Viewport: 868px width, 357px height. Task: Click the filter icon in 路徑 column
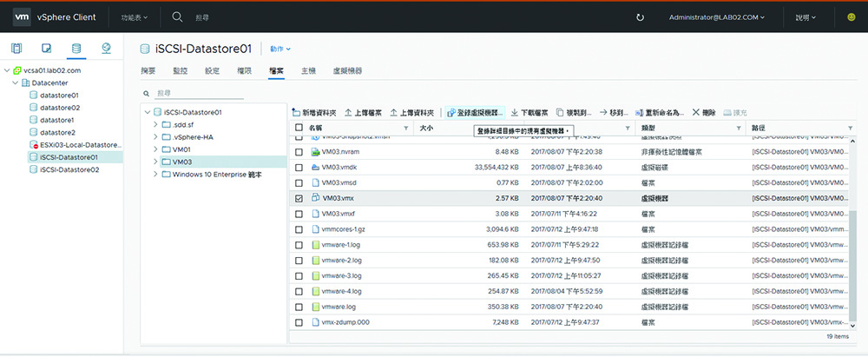850,128
